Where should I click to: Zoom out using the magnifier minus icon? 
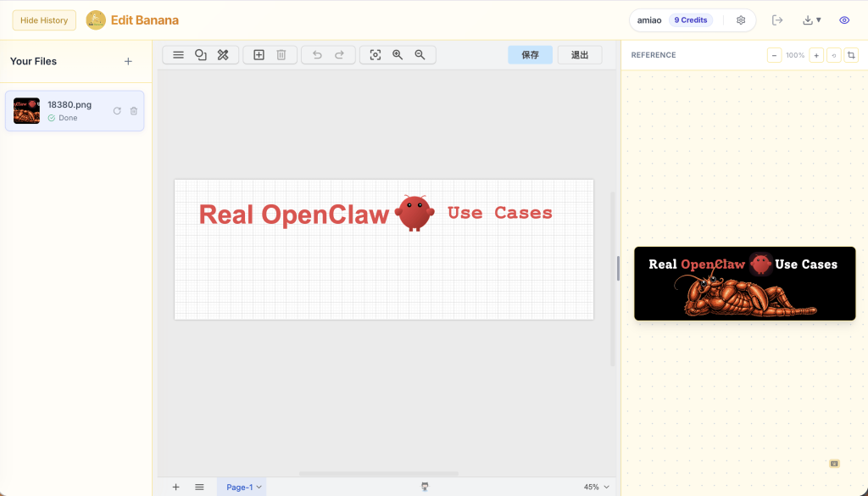tap(420, 55)
